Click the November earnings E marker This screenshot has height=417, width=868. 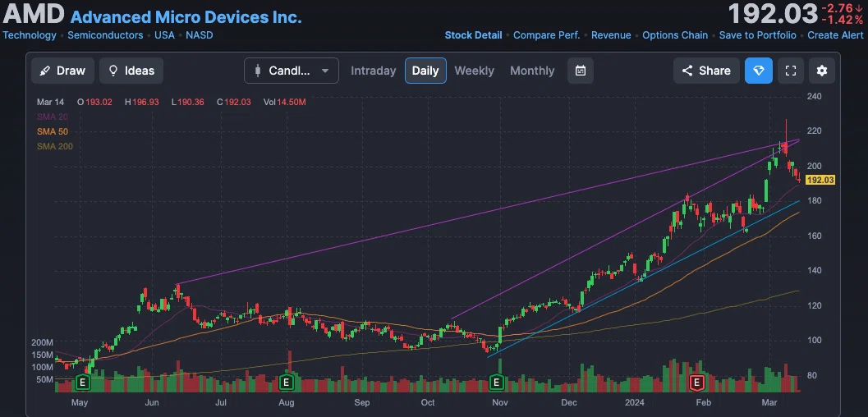tap(497, 382)
